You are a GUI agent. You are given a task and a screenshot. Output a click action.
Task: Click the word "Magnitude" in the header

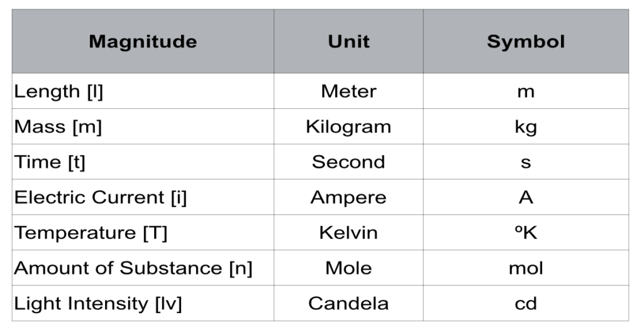[x=143, y=42]
